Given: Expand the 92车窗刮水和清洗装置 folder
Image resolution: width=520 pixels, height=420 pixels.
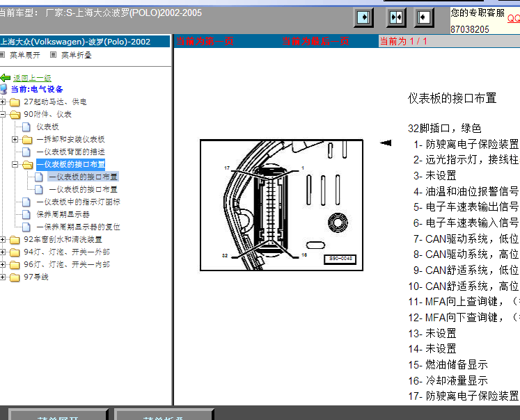Looking at the screenshot, I should 3,239.
